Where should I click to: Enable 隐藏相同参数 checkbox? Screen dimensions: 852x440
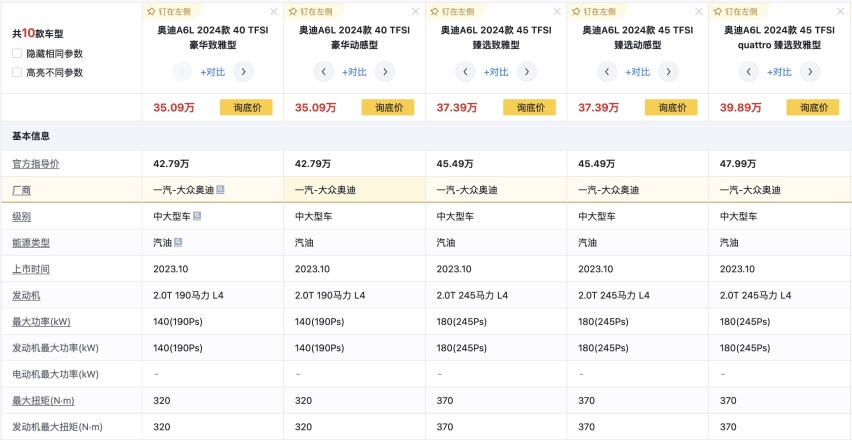[x=17, y=53]
